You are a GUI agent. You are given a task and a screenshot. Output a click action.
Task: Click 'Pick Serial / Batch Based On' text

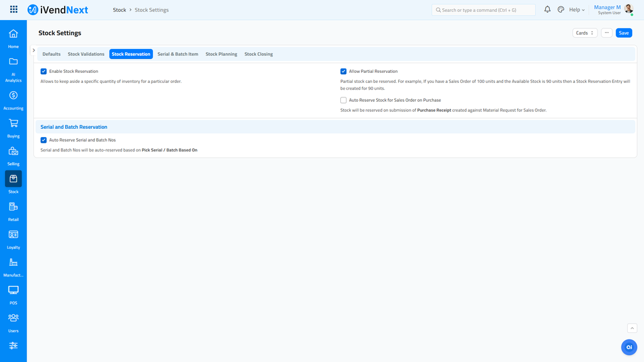[169, 150]
